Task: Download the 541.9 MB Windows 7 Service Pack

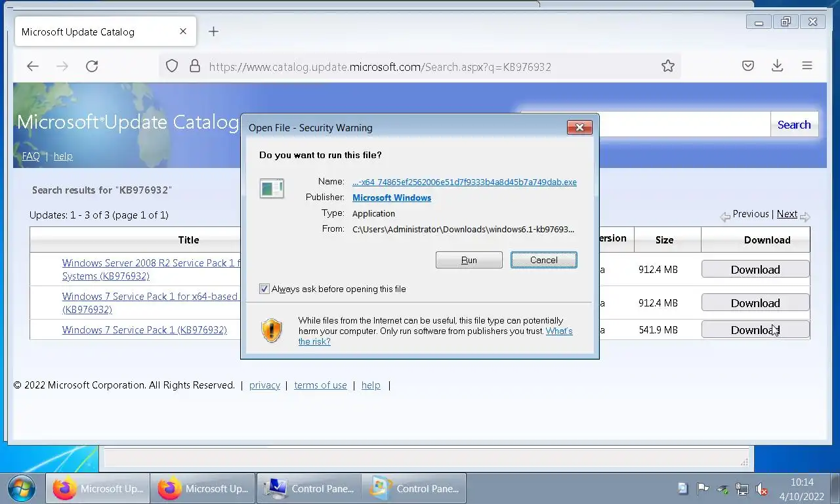Action: (x=755, y=329)
